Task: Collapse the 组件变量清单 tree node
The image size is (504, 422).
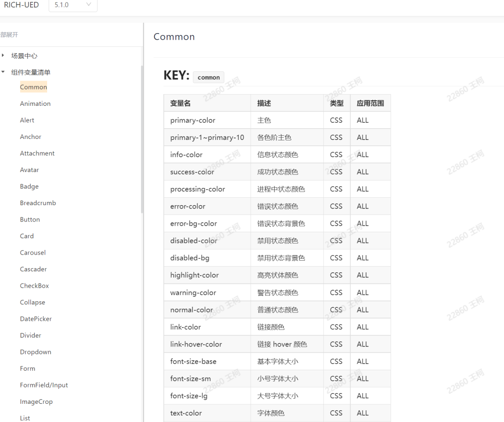Action: [3, 72]
